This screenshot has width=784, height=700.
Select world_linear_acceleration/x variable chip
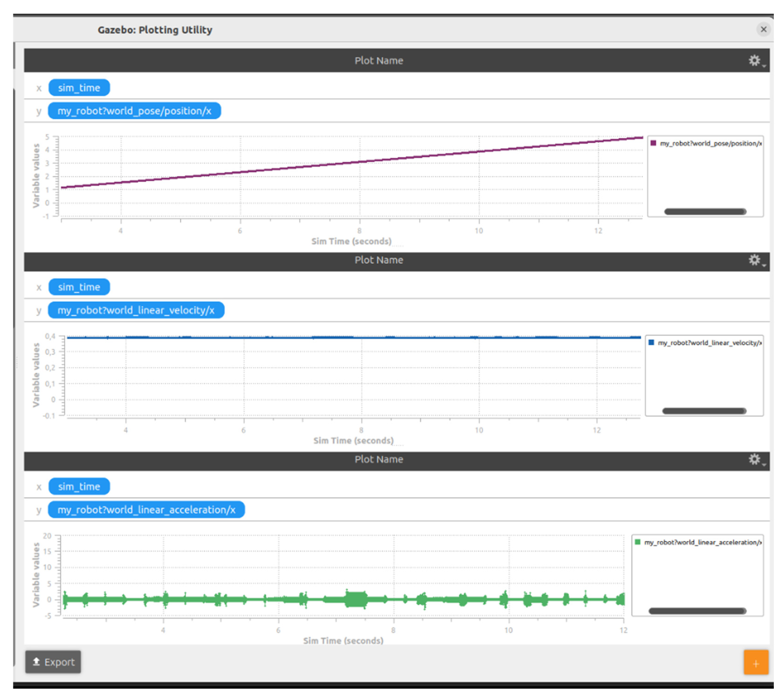[x=146, y=510]
